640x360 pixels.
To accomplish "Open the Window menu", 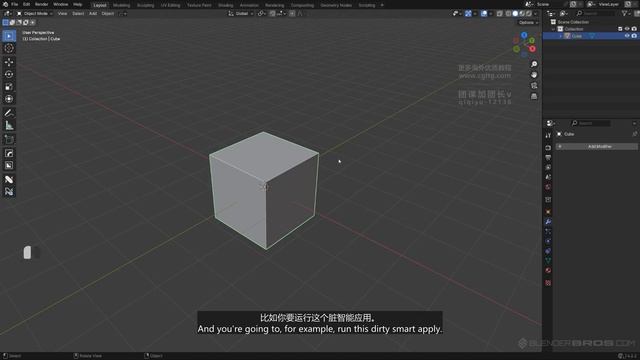I will [61, 4].
